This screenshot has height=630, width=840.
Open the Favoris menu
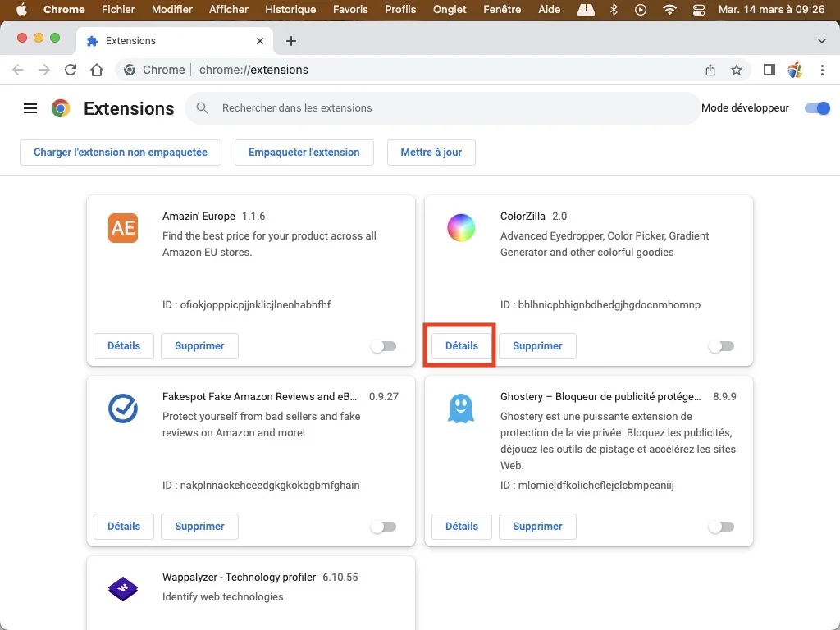pyautogui.click(x=350, y=9)
